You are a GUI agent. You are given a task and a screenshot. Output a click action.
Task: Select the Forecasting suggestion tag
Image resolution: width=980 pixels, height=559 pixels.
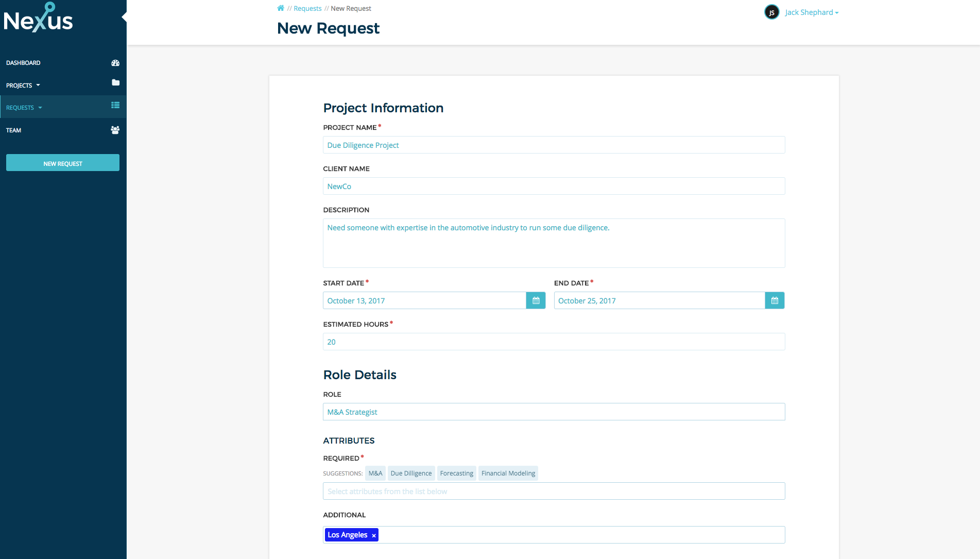(456, 473)
